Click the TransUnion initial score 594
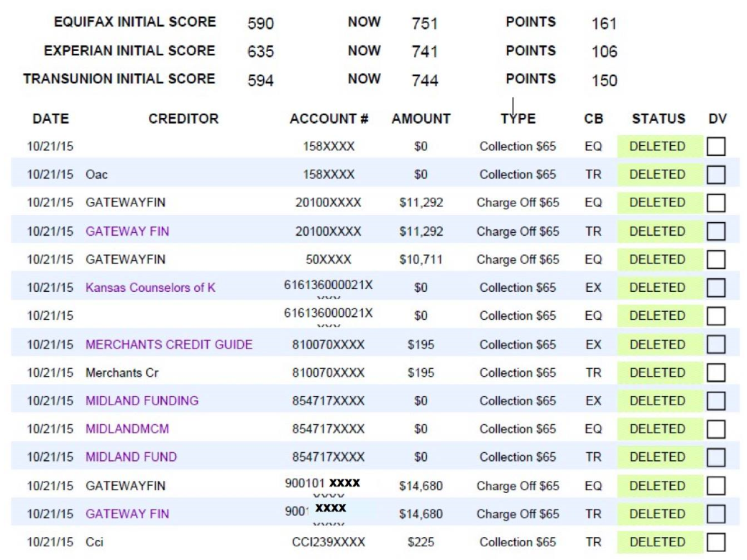The image size is (747, 560). (x=260, y=80)
